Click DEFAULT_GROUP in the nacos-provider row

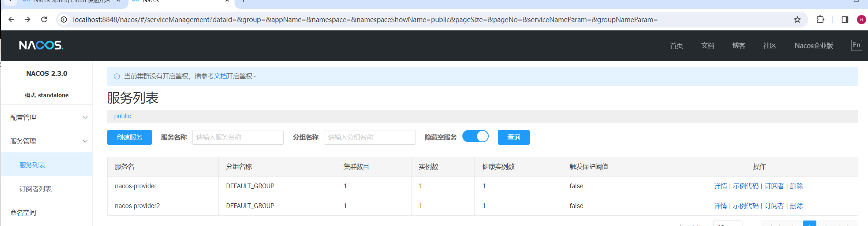point(250,186)
